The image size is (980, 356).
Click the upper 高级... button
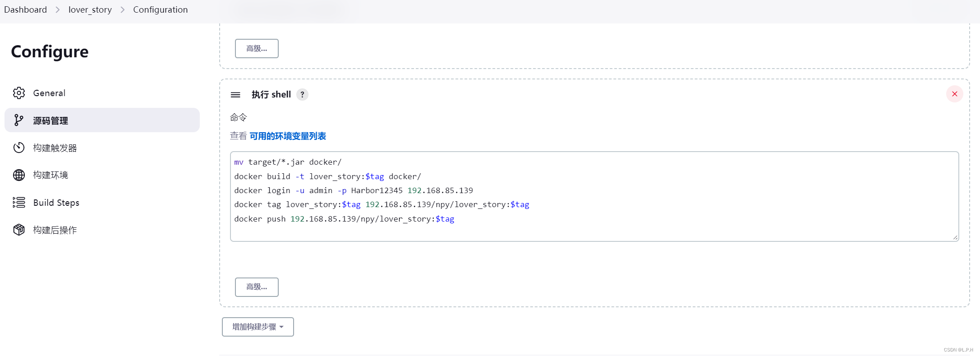tap(257, 48)
